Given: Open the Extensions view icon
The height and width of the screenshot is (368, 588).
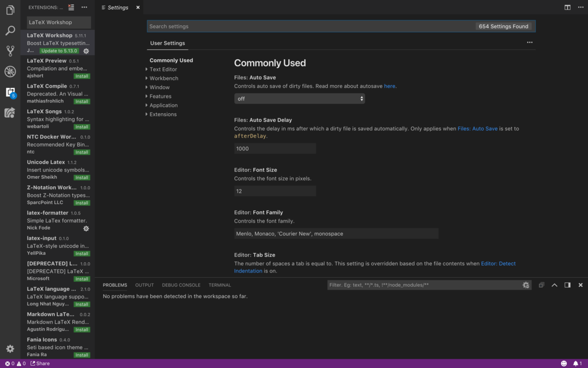Looking at the screenshot, I should (10, 93).
